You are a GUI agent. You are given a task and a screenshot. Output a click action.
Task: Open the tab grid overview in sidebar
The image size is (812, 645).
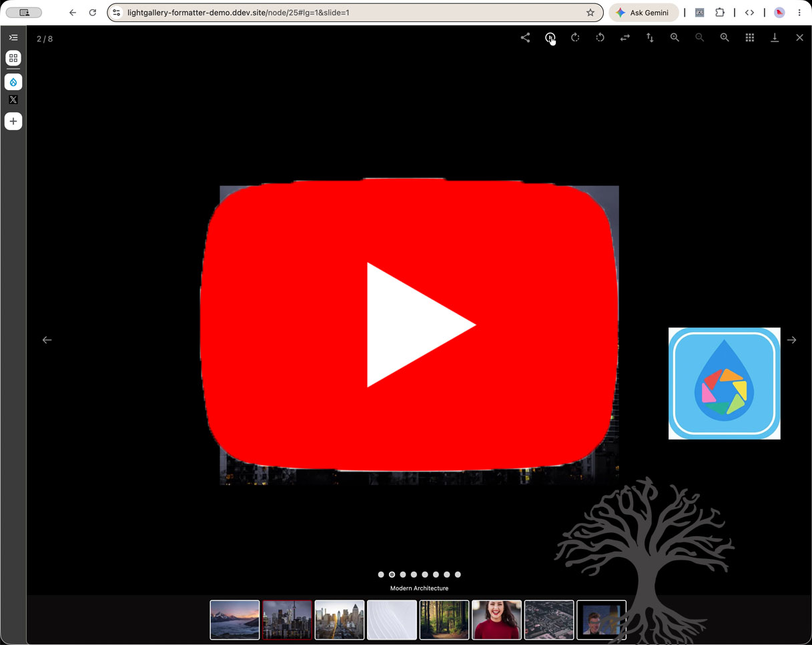point(13,58)
